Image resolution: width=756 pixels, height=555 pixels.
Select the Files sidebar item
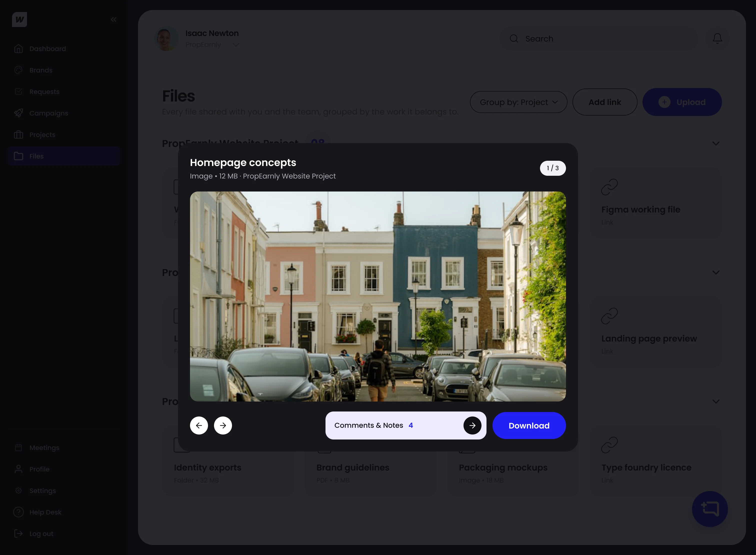coord(64,156)
